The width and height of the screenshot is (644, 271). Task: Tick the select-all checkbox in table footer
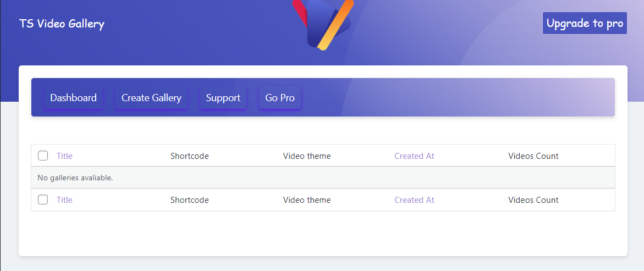pyautogui.click(x=43, y=200)
